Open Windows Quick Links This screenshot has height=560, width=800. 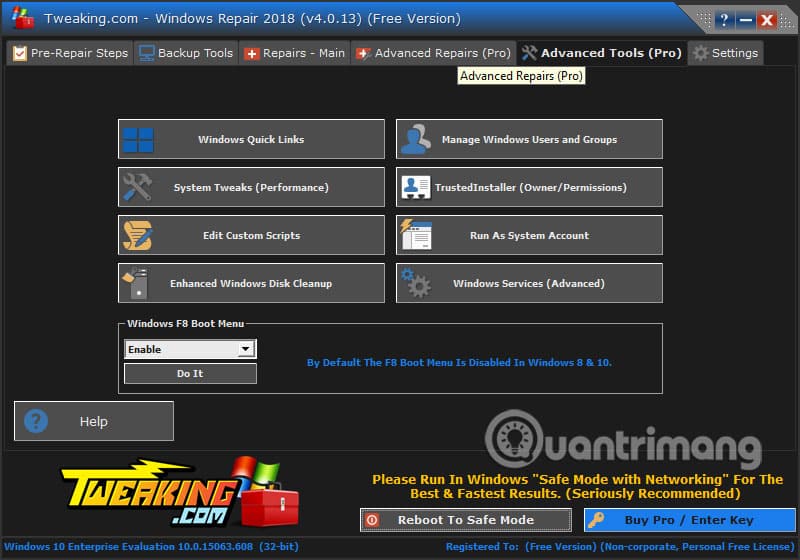tap(251, 139)
